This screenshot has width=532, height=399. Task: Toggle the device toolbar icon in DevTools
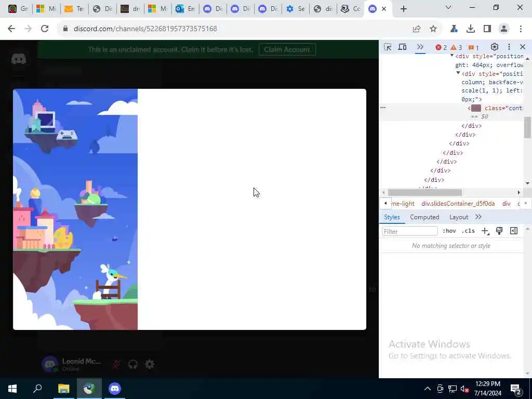(403, 47)
